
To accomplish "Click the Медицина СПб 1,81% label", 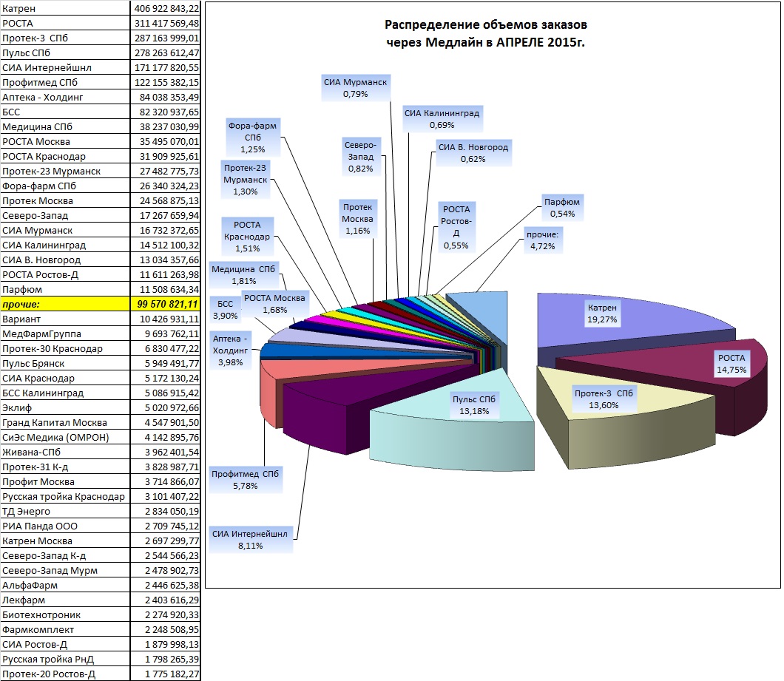I will point(243,275).
